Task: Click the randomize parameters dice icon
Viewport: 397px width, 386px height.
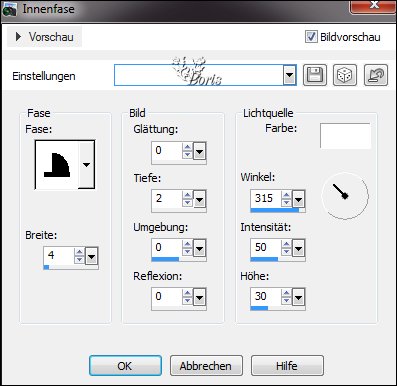Action: click(345, 75)
